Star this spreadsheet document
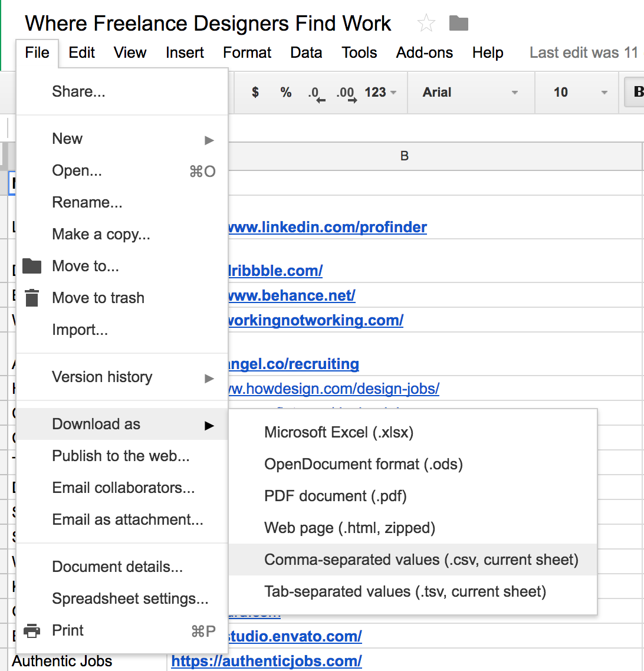Screen dimensions: 644x671 point(426,23)
